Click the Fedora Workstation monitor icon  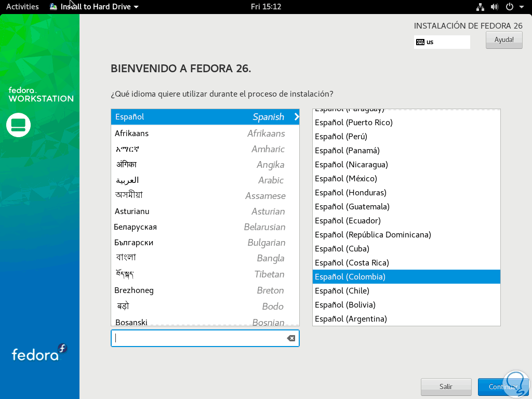(x=18, y=125)
